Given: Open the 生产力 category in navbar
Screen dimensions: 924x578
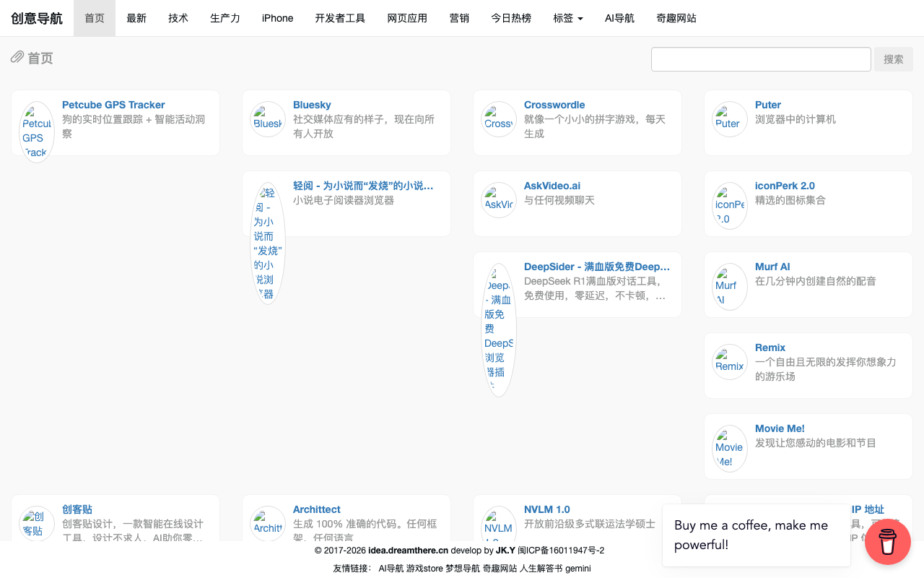Looking at the screenshot, I should [x=225, y=18].
